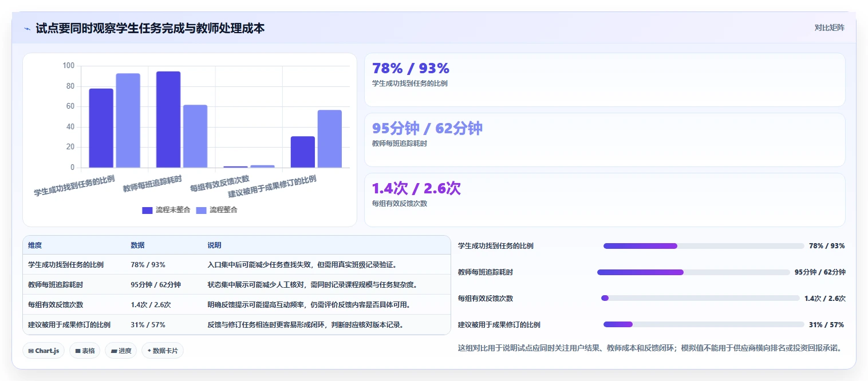Image resolution: width=868 pixels, height=381 pixels.
Task: Toggle the 流程整合 legend color box
Action: point(202,210)
